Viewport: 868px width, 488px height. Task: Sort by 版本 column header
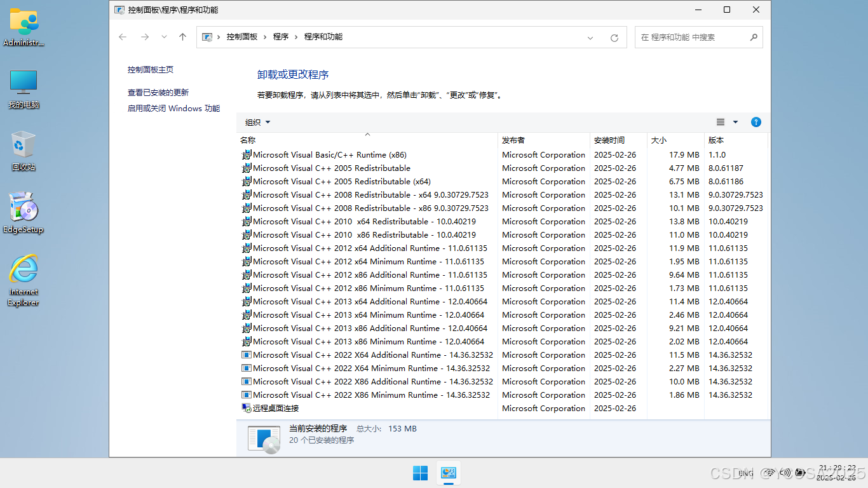[736, 140]
